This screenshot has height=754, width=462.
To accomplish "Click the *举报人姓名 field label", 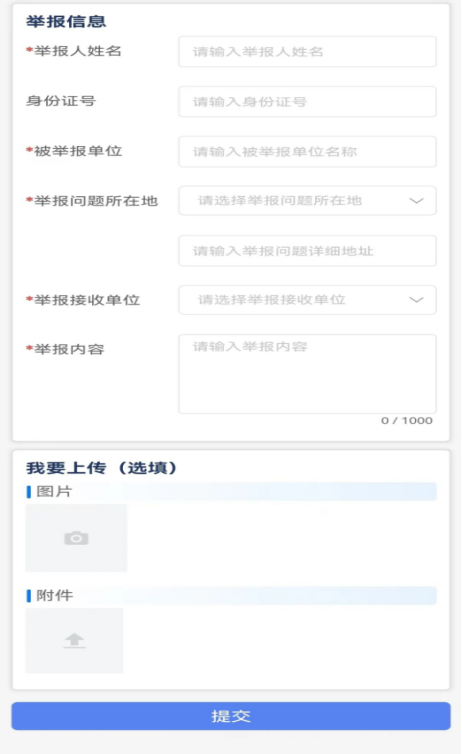I will pyautogui.click(x=74, y=51).
